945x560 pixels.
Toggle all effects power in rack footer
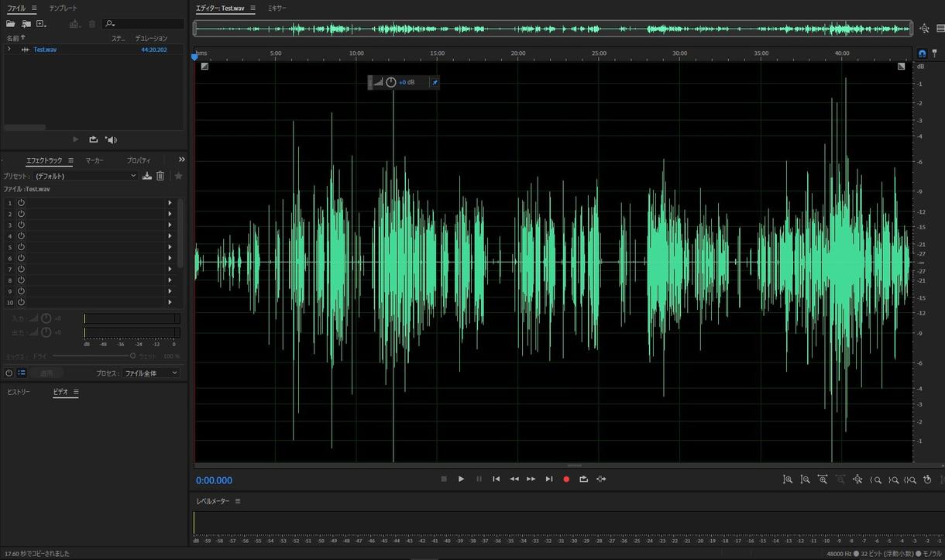[9, 373]
